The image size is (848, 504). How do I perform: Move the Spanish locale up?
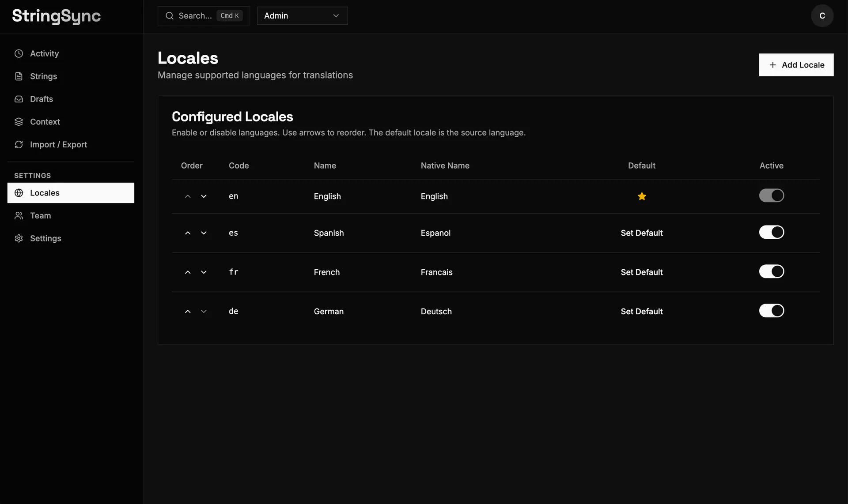(x=188, y=233)
